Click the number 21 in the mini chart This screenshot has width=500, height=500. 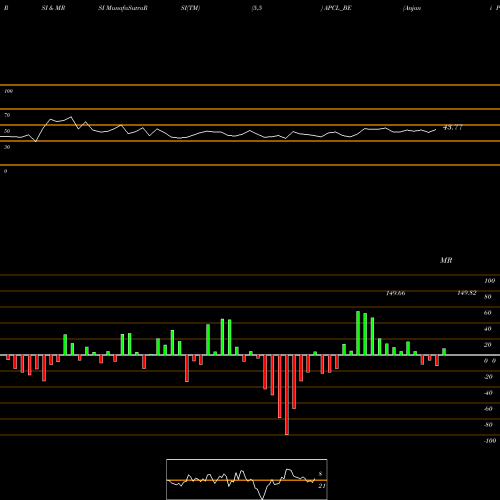pos(322,486)
